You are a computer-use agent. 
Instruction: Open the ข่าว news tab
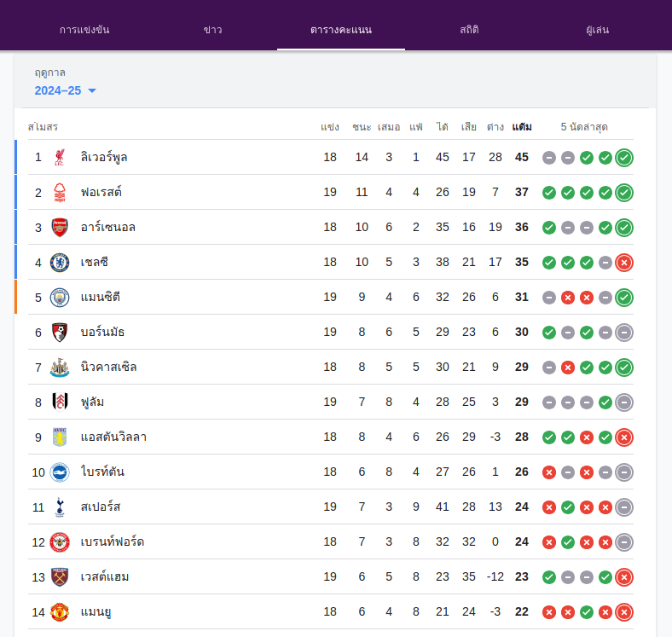pyautogui.click(x=212, y=29)
